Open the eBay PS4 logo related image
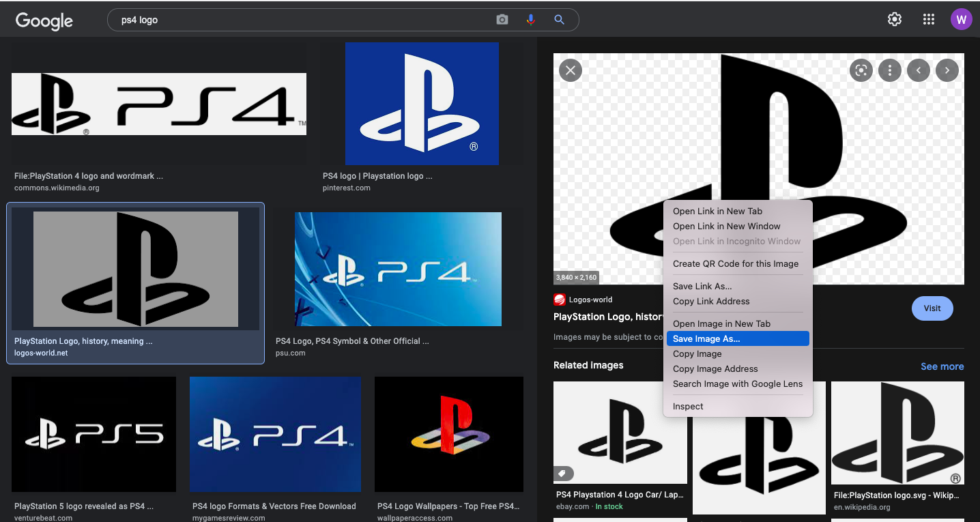Viewport: 980px width, 522px height. coord(620,433)
